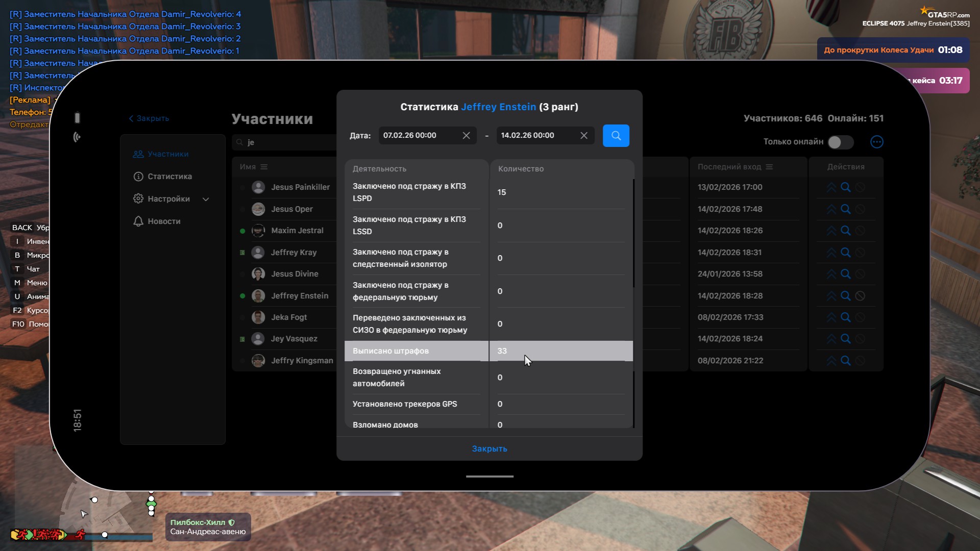The image size is (980, 551).
Task: Click the blue search button in statistics dialog
Action: 616,136
